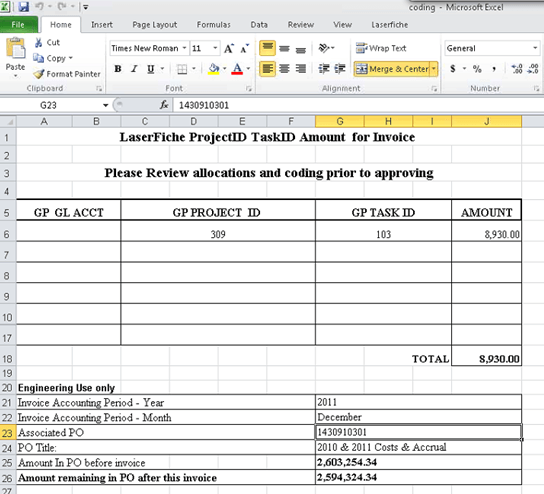Screen dimensions: 544x494
Task: Switch to the Formulas tab
Action: [213, 25]
